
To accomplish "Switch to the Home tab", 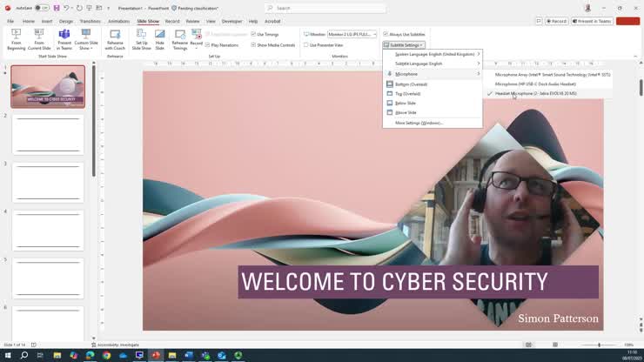I will [x=29, y=22].
